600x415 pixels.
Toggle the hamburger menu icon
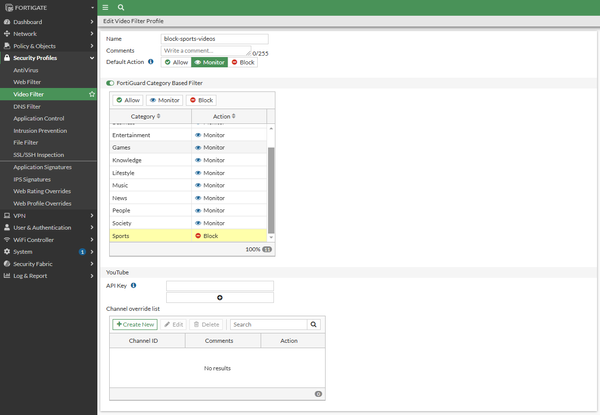106,7
